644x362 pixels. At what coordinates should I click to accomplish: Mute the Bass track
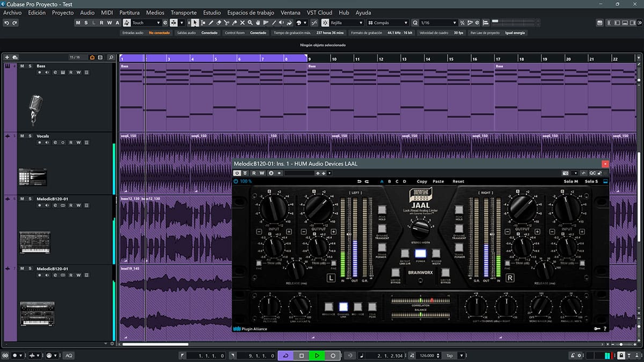click(22, 66)
